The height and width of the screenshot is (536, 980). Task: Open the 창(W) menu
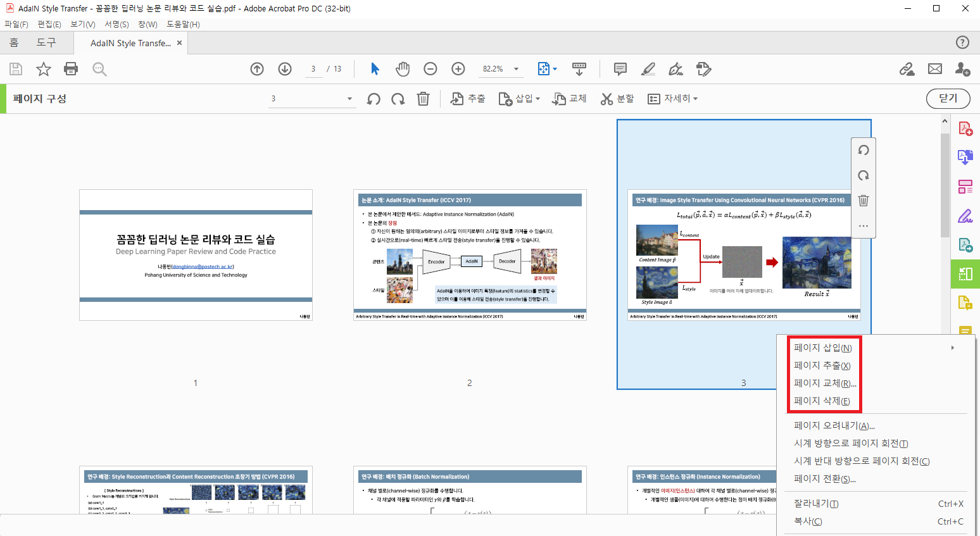(x=148, y=25)
